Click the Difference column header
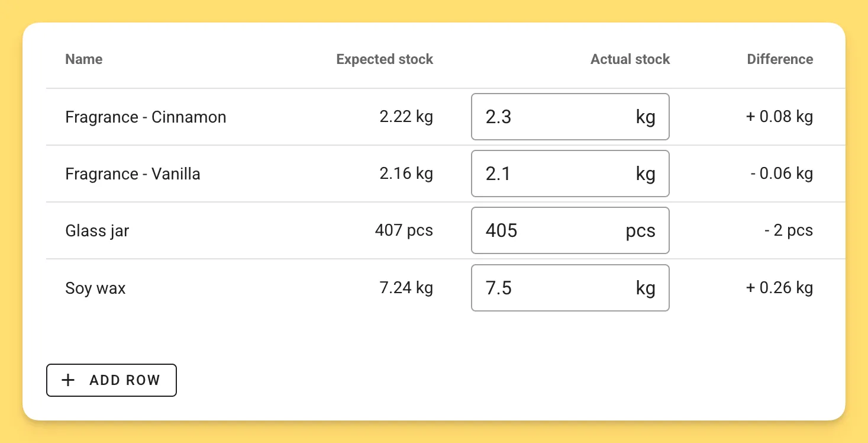 (x=780, y=59)
